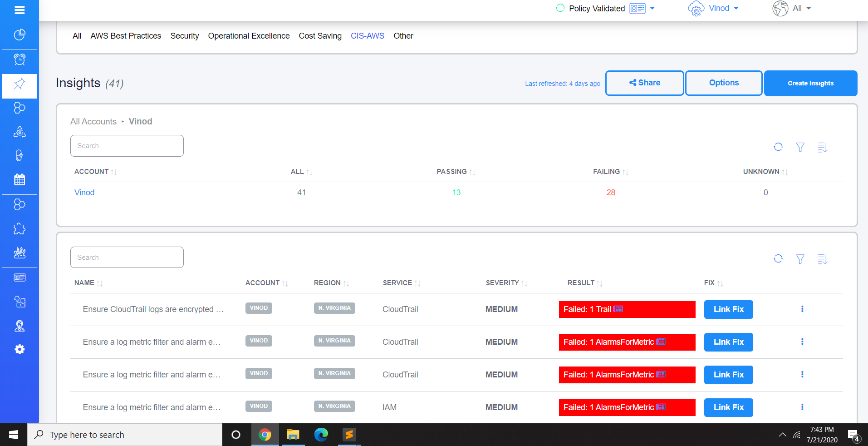This screenshot has width=868, height=446.
Task: Click the puzzle piece sidebar icon
Action: coord(20,228)
